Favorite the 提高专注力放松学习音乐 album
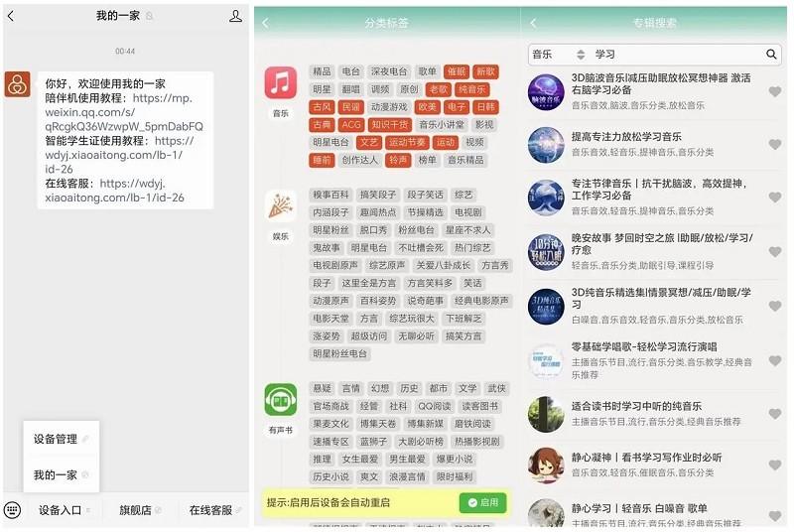Image resolution: width=794 pixels, height=532 pixels. click(775, 145)
